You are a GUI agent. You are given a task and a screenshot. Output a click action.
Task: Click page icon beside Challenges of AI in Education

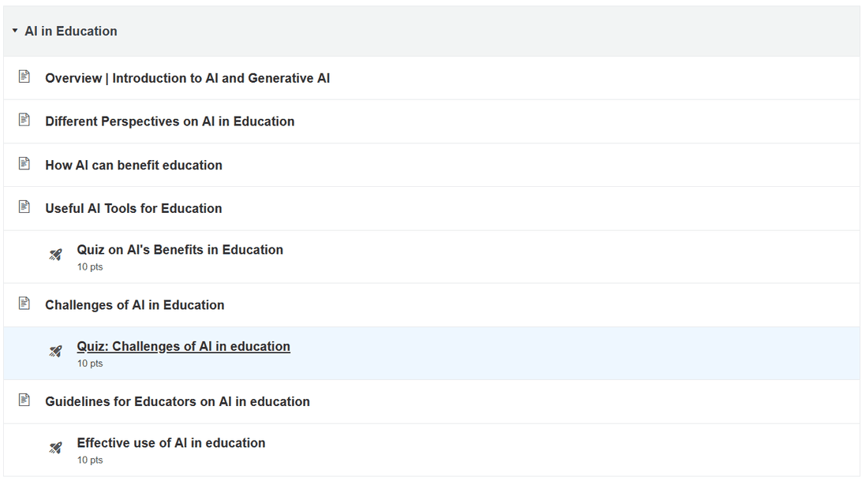point(24,304)
